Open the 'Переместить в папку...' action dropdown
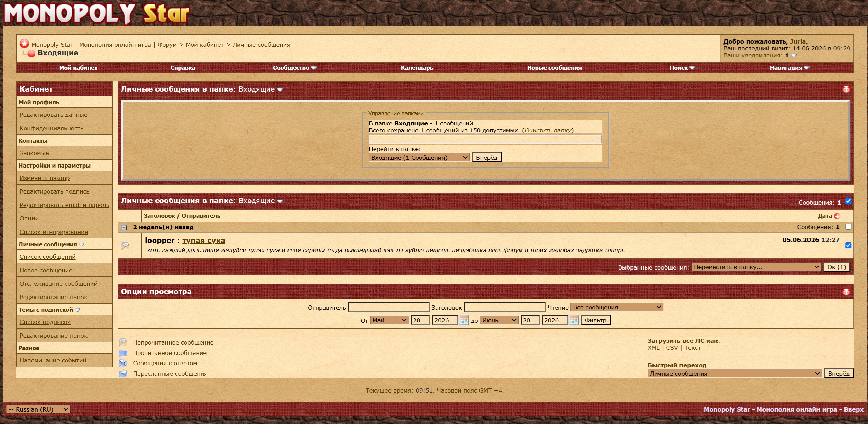868x424 pixels. pos(756,267)
